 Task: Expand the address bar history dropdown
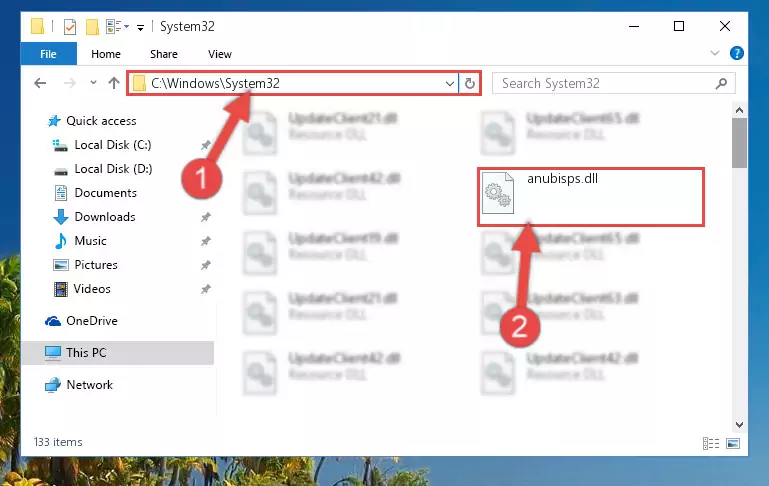[x=449, y=83]
